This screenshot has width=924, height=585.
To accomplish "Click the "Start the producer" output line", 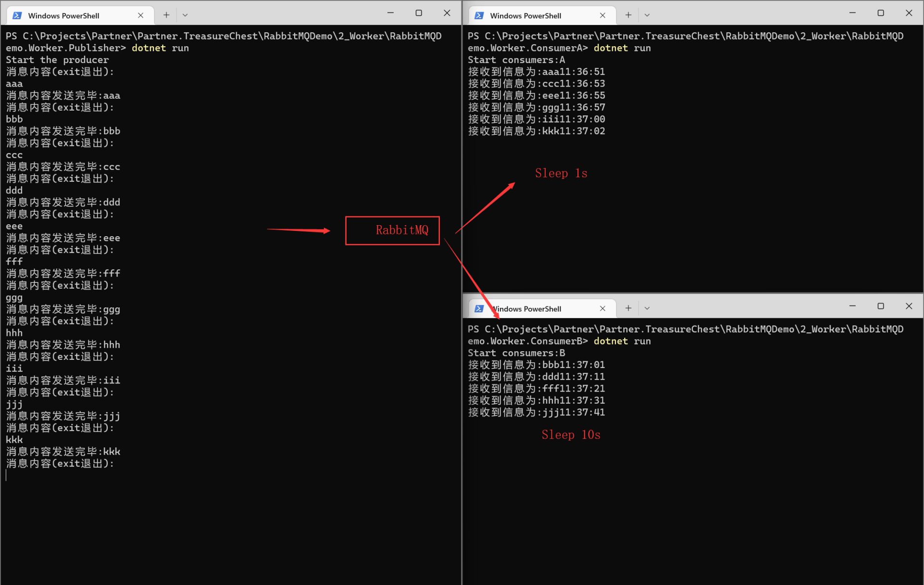I will pyautogui.click(x=57, y=60).
